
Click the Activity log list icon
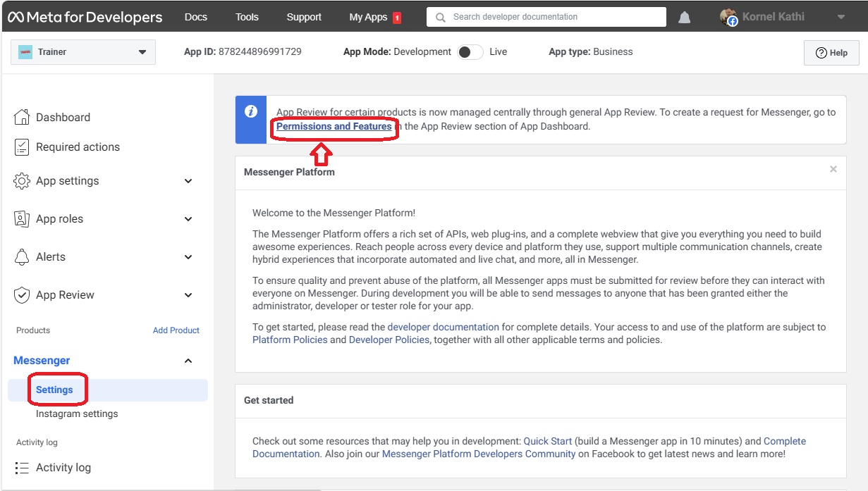click(22, 468)
